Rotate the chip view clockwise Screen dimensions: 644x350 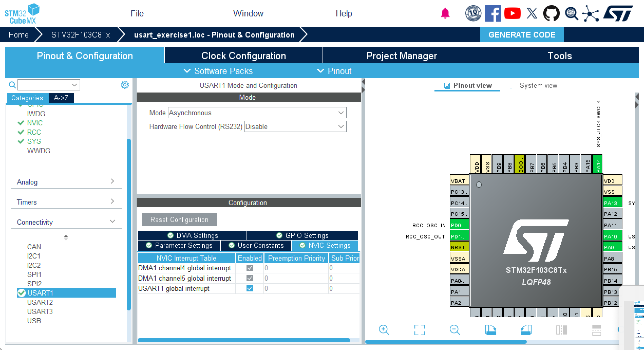490,330
